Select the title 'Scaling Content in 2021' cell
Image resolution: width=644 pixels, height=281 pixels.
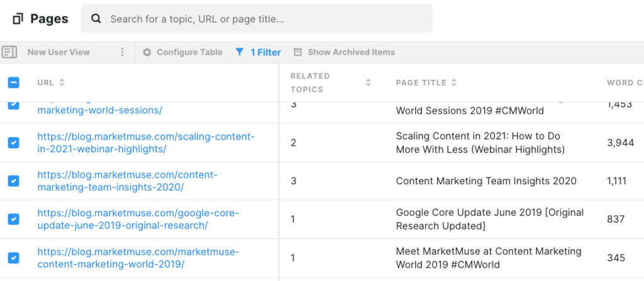click(x=480, y=143)
